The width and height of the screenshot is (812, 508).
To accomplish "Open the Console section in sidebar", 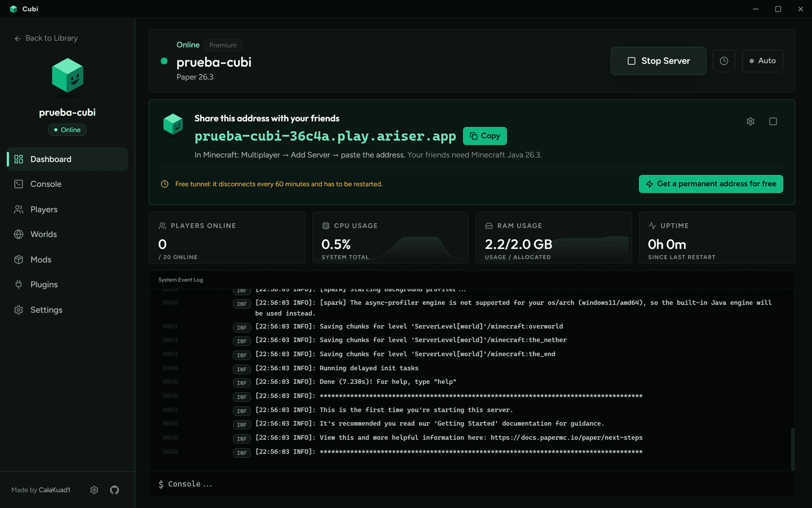I will tap(67, 184).
